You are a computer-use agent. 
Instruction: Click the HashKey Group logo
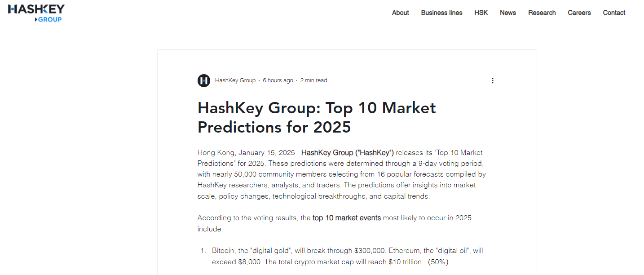point(36,13)
